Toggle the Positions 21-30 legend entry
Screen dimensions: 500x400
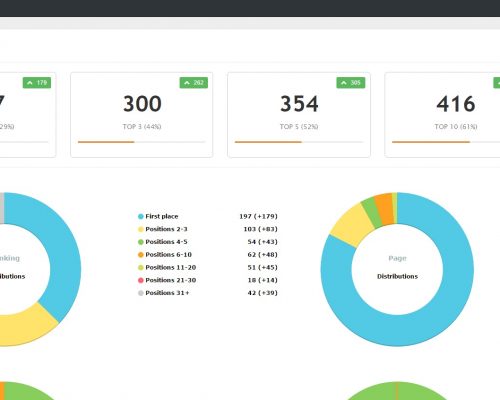[x=167, y=280]
